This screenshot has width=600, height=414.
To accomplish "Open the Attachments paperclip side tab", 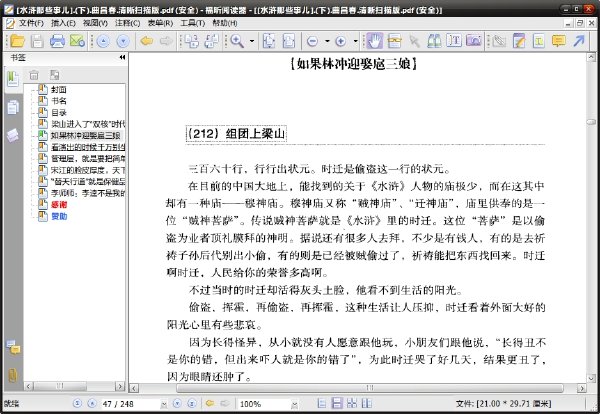I will pos(13,375).
